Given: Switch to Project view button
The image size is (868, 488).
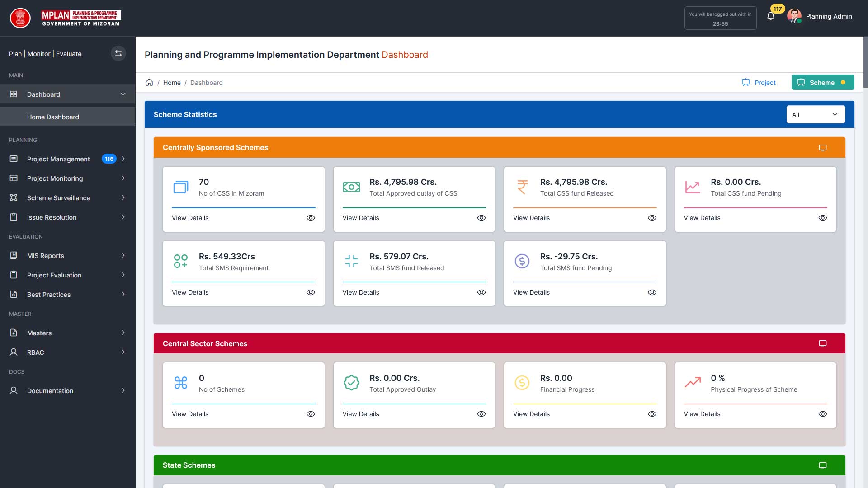Looking at the screenshot, I should pos(759,83).
